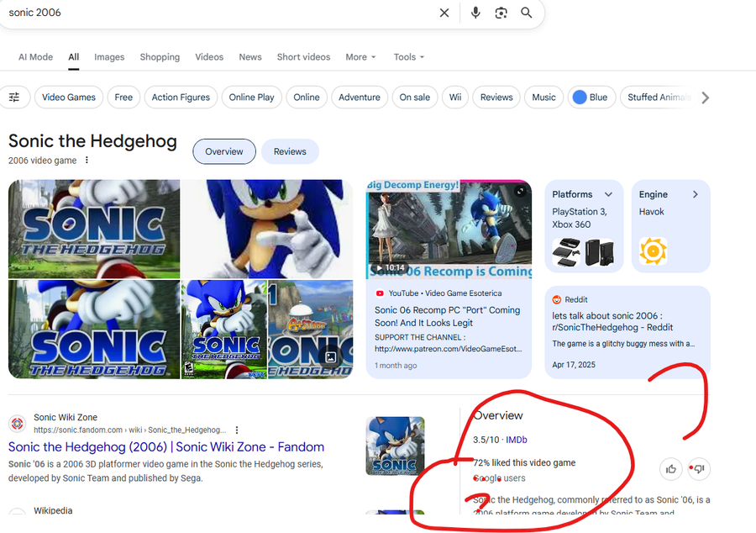Open the Engine card arrow
This screenshot has width=756, height=533.
pos(696,194)
